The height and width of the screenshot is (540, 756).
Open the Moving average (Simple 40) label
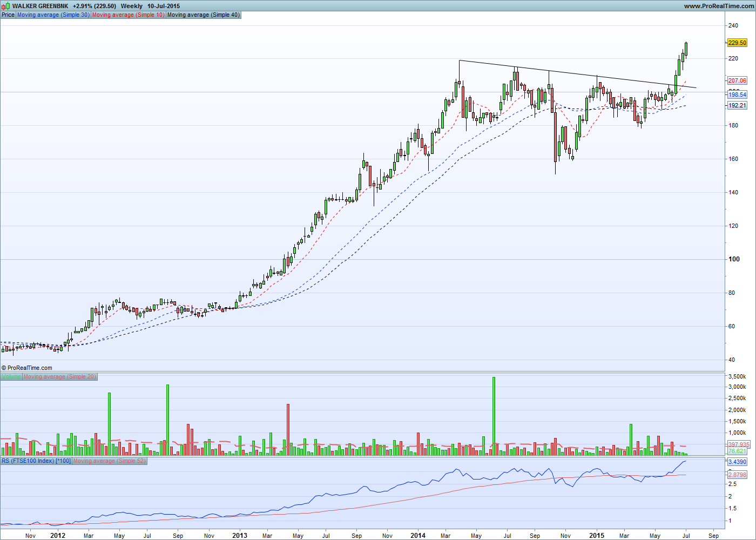204,15
